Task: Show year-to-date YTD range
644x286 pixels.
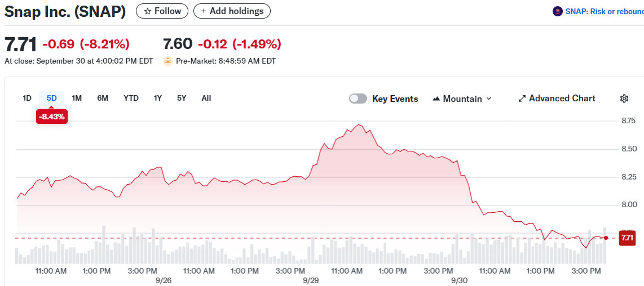Action: 131,98
